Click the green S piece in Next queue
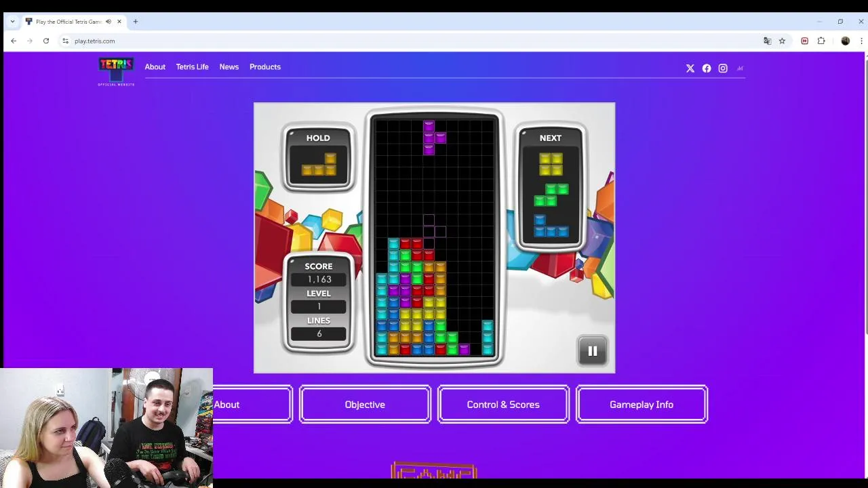This screenshot has height=488, width=868. click(x=551, y=195)
